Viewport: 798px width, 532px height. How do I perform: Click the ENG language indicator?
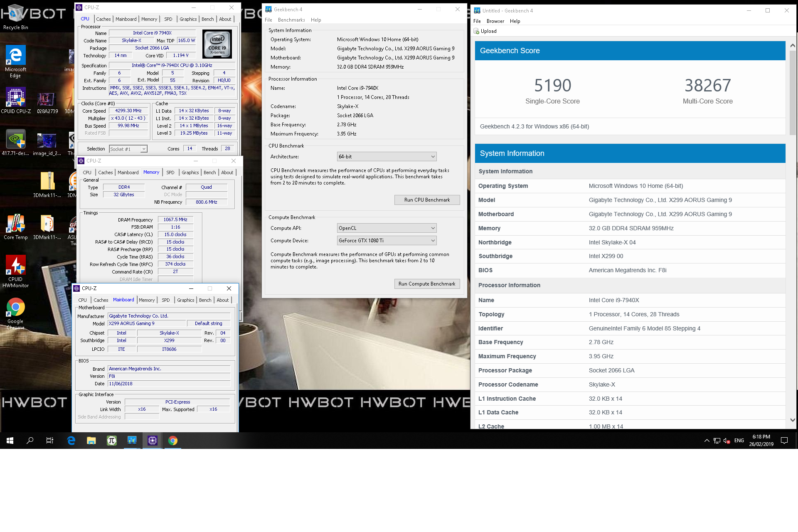[x=739, y=441]
